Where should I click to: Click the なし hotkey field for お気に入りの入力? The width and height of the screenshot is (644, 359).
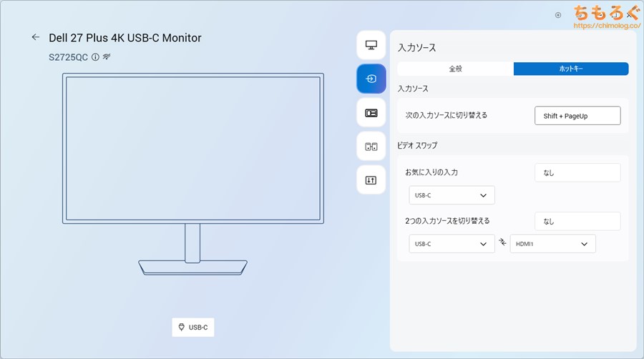coord(577,172)
